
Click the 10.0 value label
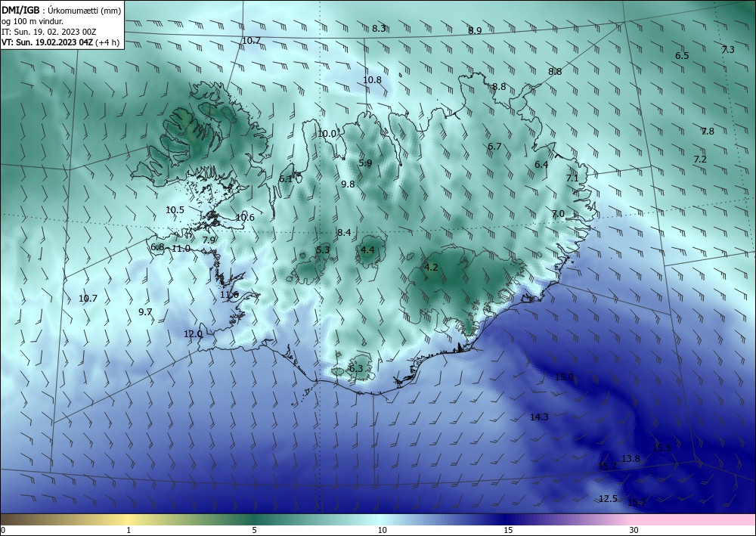tap(327, 134)
